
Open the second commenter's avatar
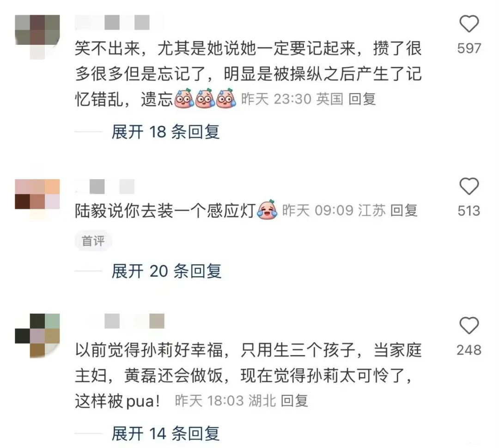[37, 200]
